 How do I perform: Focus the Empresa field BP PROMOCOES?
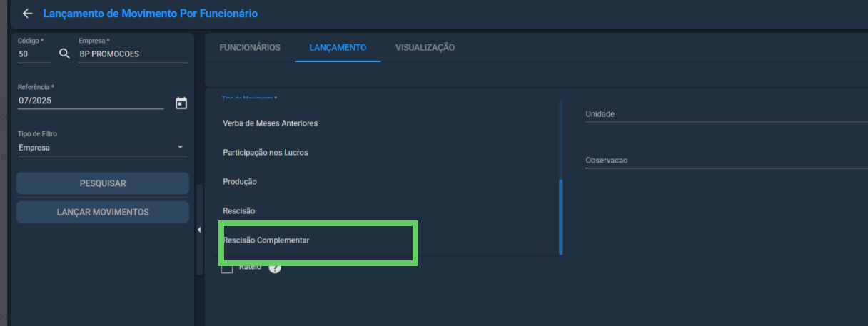133,54
